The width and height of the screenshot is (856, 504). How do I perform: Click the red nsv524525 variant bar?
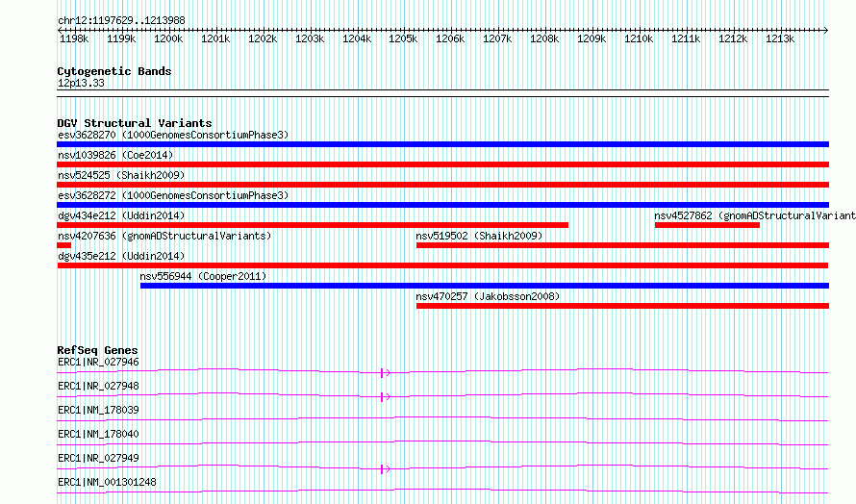pyautogui.click(x=442, y=185)
